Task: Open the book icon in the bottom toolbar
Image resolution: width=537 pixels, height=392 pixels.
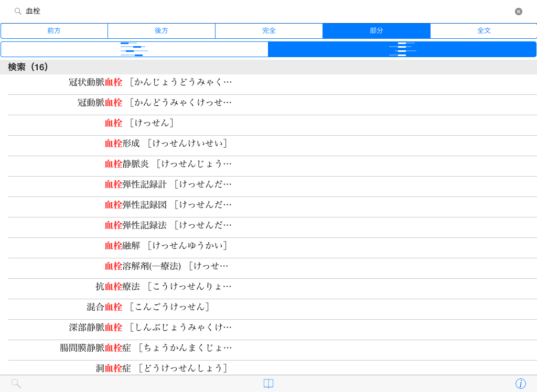Action: [268, 384]
